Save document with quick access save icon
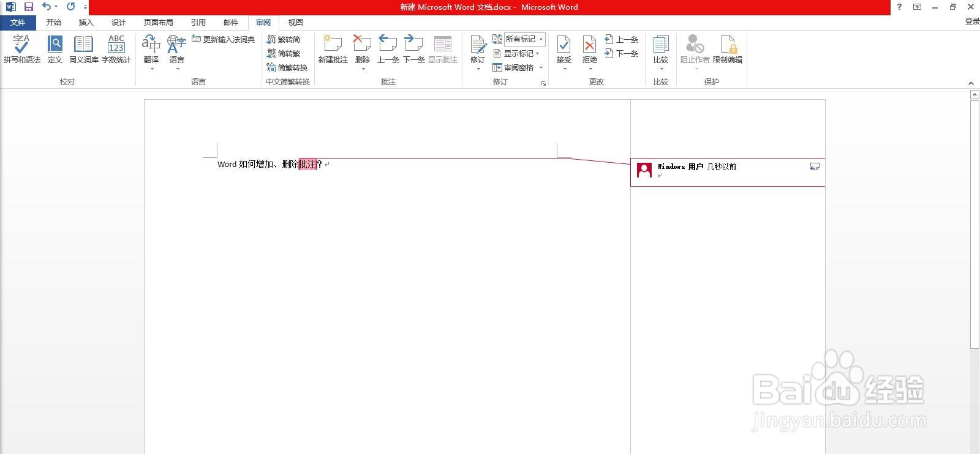Image resolution: width=980 pixels, height=454 pixels. coord(29,7)
